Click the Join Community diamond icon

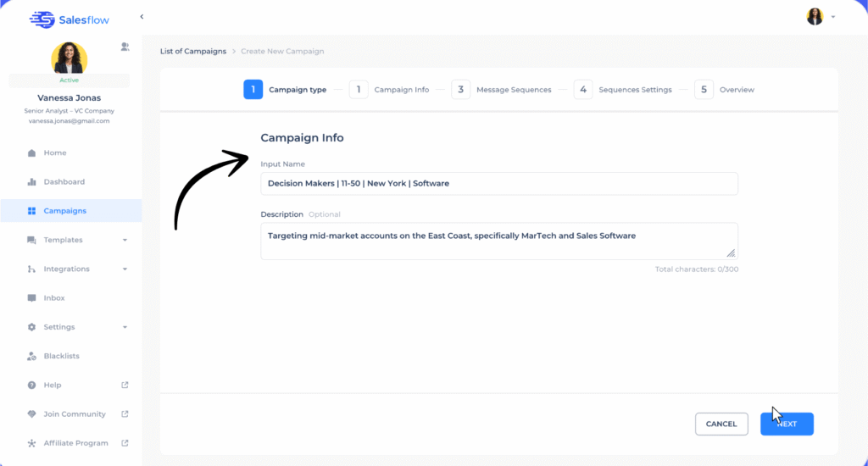31,414
